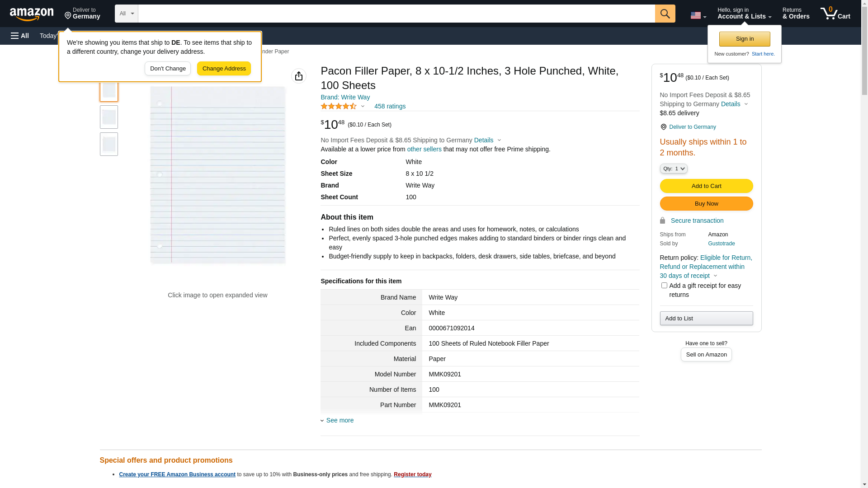
Task: Click the Amazon logo
Action: click(32, 14)
